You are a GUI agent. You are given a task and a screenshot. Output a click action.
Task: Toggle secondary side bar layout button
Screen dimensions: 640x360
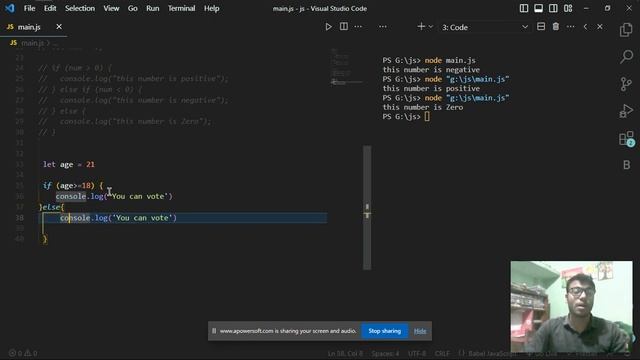(553, 8)
